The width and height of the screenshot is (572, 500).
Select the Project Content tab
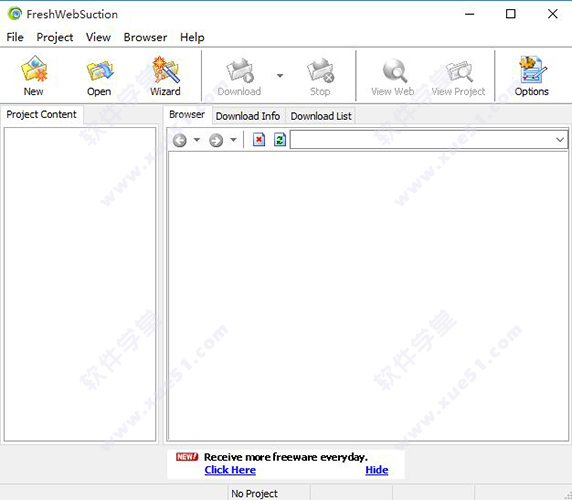point(42,115)
